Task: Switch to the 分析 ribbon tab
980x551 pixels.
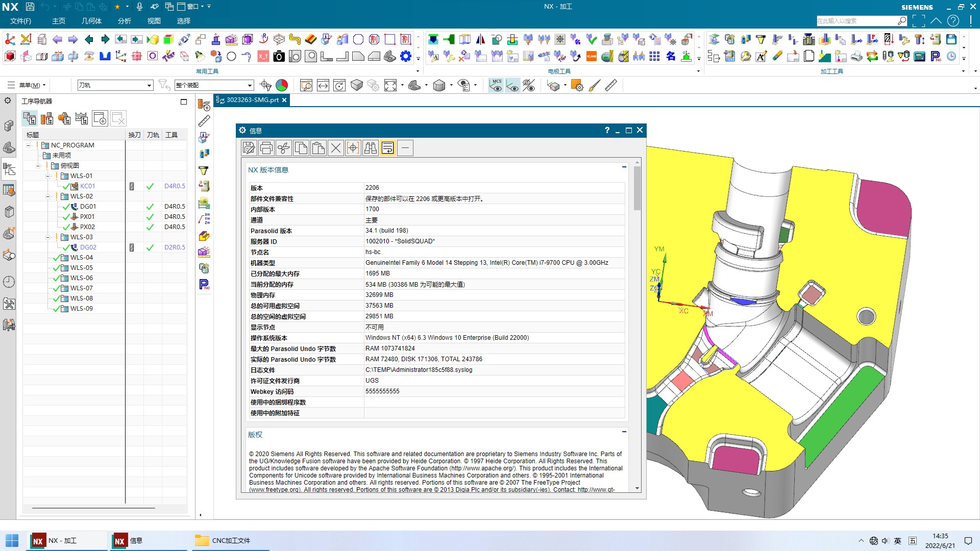Action: tap(125, 21)
